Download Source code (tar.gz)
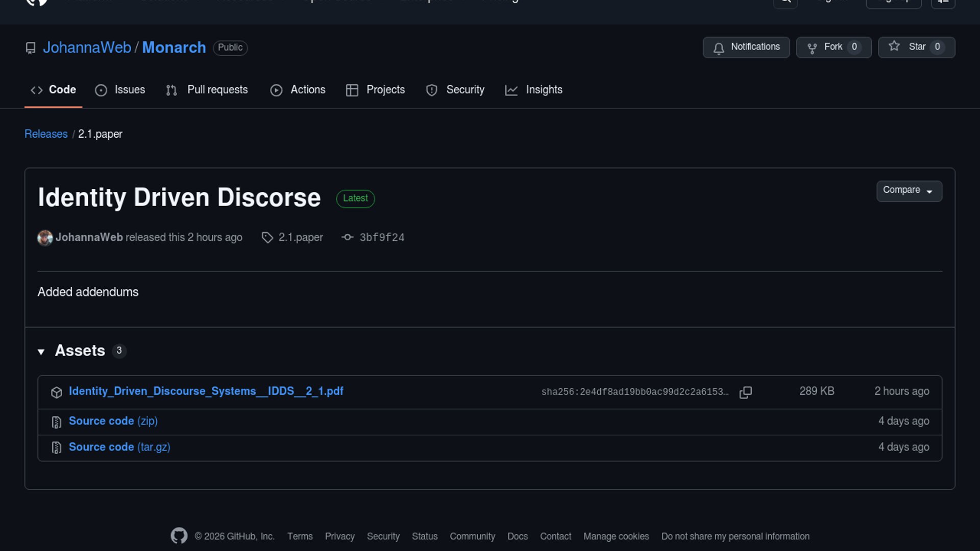 coord(119,447)
